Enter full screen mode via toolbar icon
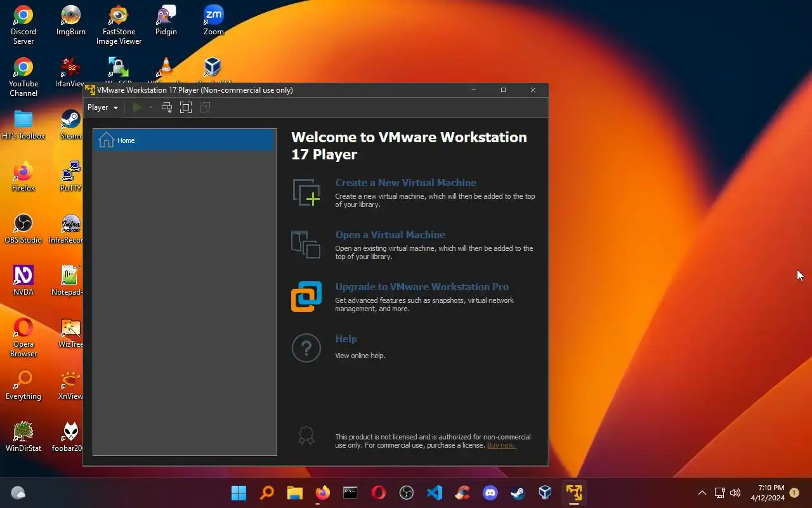This screenshot has width=812, height=508. [x=186, y=107]
